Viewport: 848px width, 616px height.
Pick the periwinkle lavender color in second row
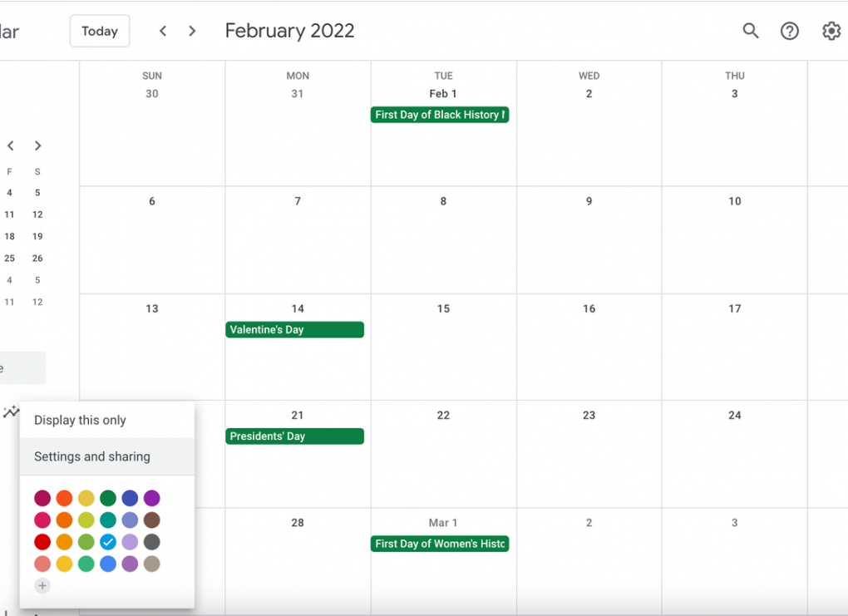(130, 520)
